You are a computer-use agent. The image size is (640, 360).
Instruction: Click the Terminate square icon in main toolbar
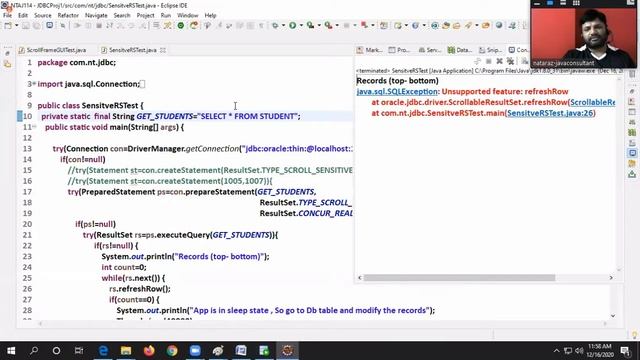tap(98, 25)
